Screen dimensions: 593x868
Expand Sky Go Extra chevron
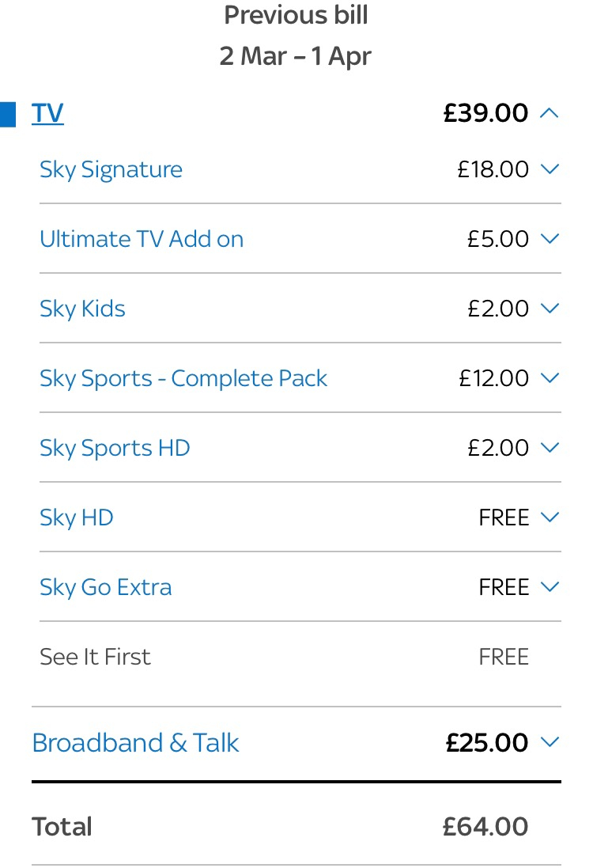(550, 587)
